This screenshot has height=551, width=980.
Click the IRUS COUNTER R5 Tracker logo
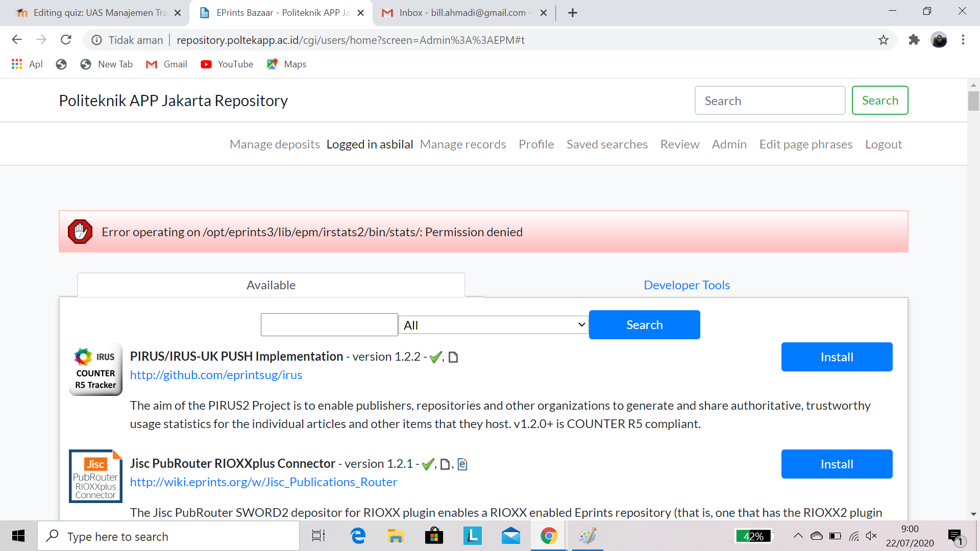point(95,369)
